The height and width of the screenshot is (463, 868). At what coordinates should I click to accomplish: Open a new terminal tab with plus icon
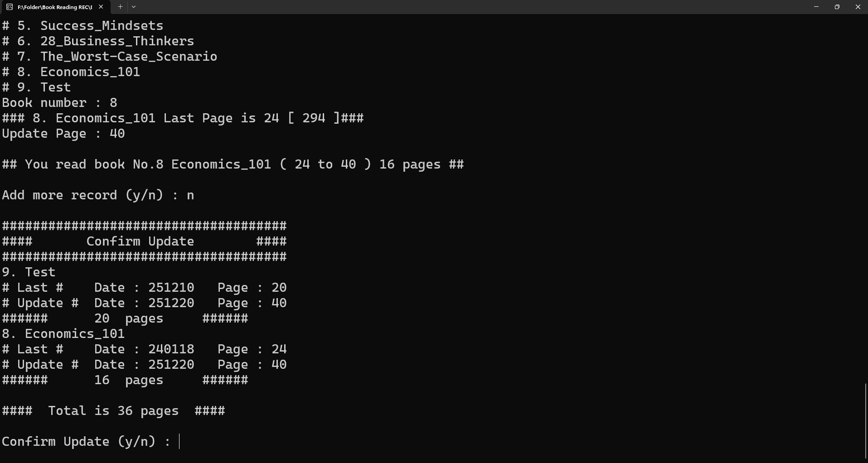tap(120, 7)
